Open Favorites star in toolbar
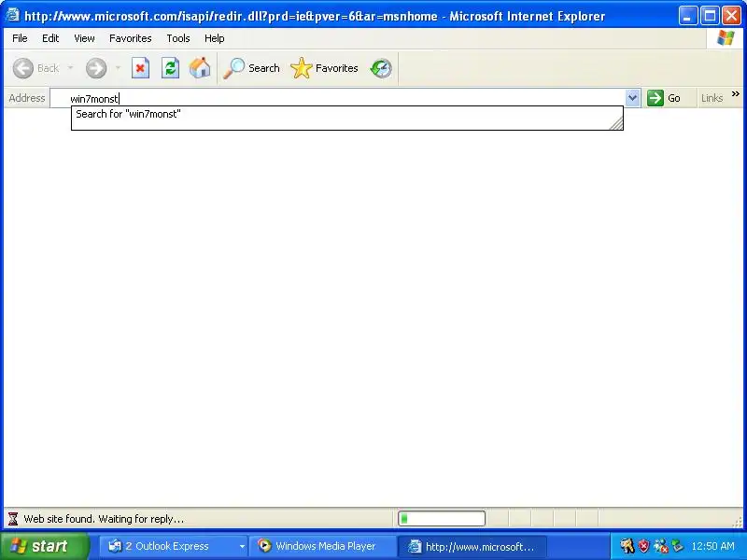The image size is (747, 560). click(x=324, y=68)
